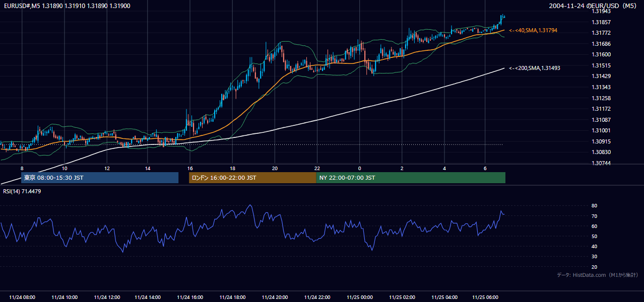Click bottom date label 11/24 20:00
Image resolution: width=644 pixels, height=302 pixels.
coord(275,297)
